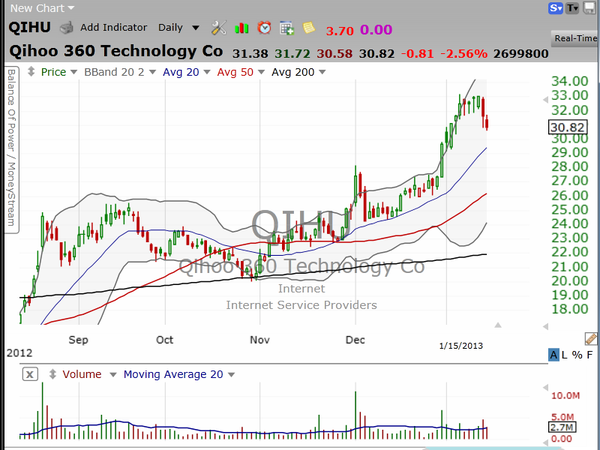Open the Moving Average 20 dropdown

pyautogui.click(x=179, y=374)
